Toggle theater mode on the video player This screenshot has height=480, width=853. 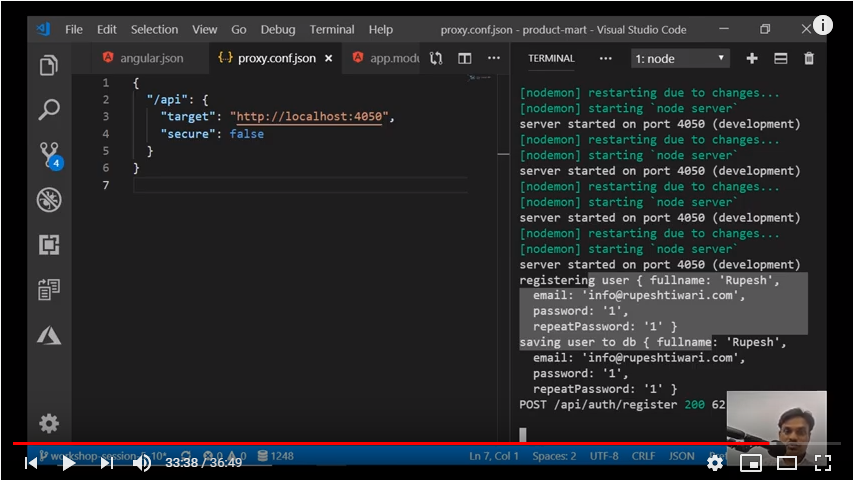787,462
